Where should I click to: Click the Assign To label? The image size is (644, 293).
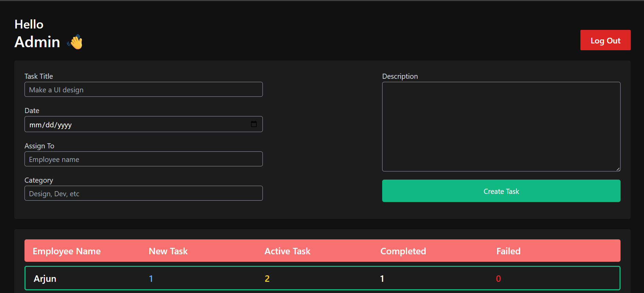[x=39, y=146]
